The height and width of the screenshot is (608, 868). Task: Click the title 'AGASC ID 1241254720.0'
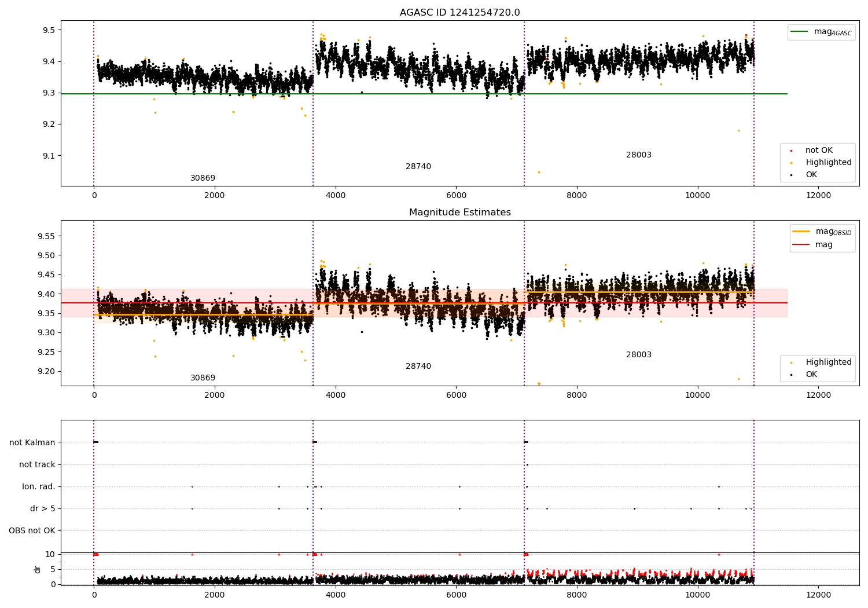pyautogui.click(x=459, y=13)
